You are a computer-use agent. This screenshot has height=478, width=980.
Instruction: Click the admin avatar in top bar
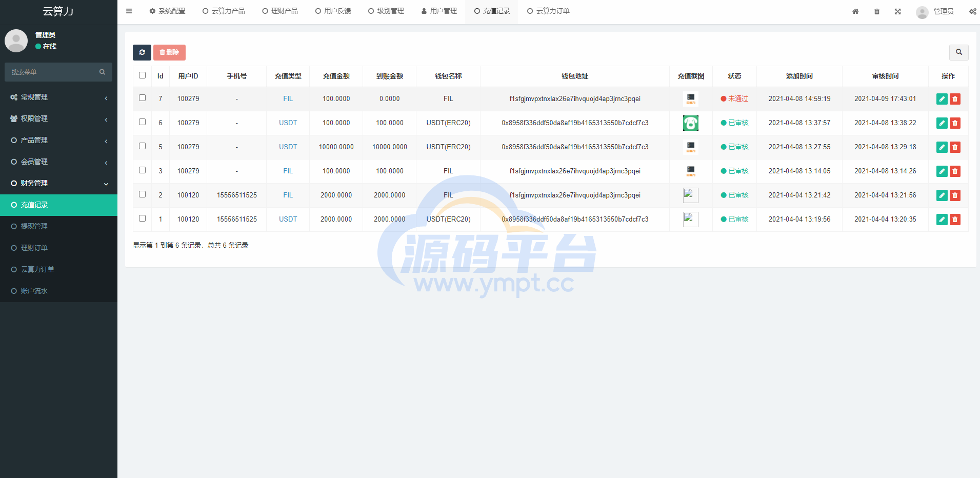(922, 12)
